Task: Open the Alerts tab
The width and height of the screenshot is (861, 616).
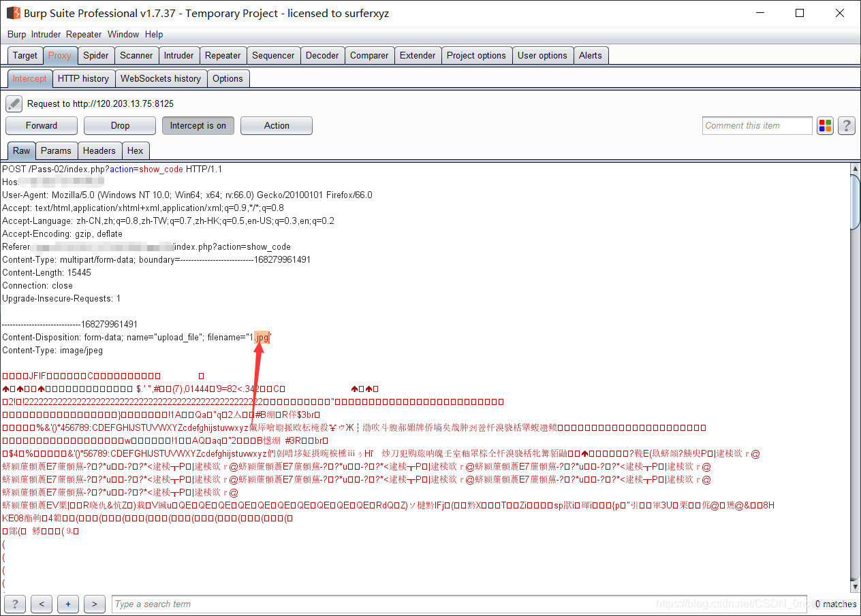Action: point(591,55)
